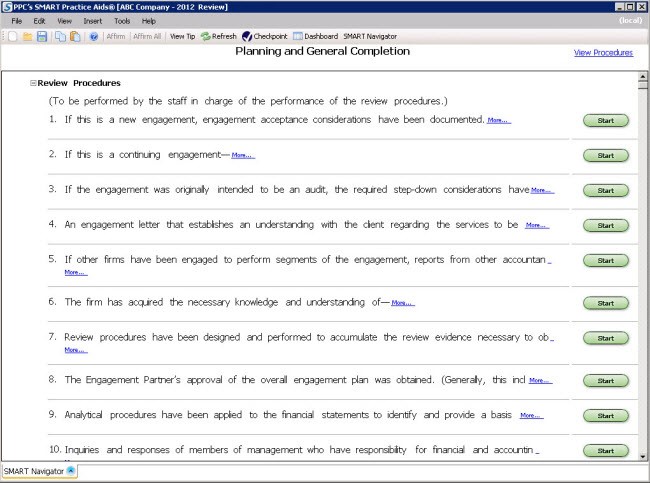Screen dimensions: 650x483
Task: Open Help using the question mark icon
Action: point(94,36)
